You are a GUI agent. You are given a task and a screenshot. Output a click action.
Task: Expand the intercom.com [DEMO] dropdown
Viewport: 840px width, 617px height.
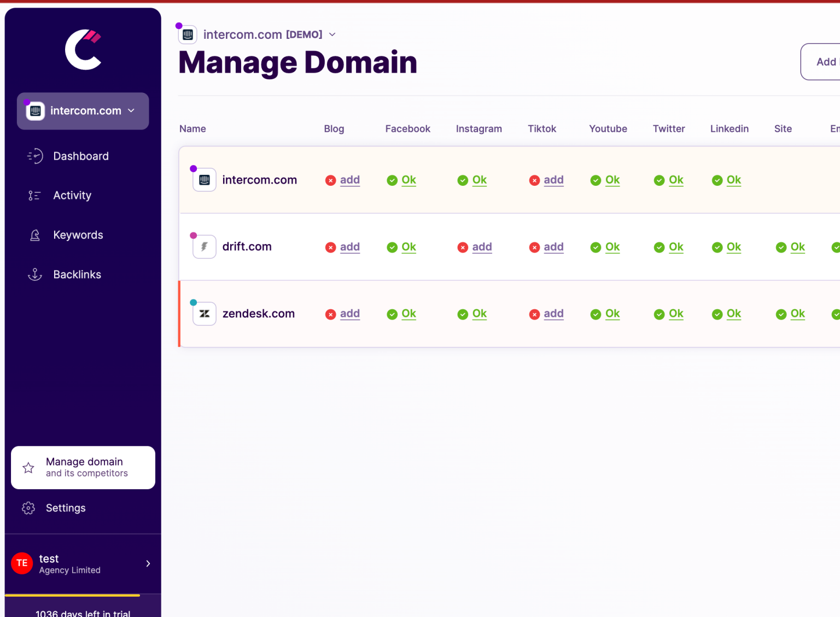tap(332, 34)
